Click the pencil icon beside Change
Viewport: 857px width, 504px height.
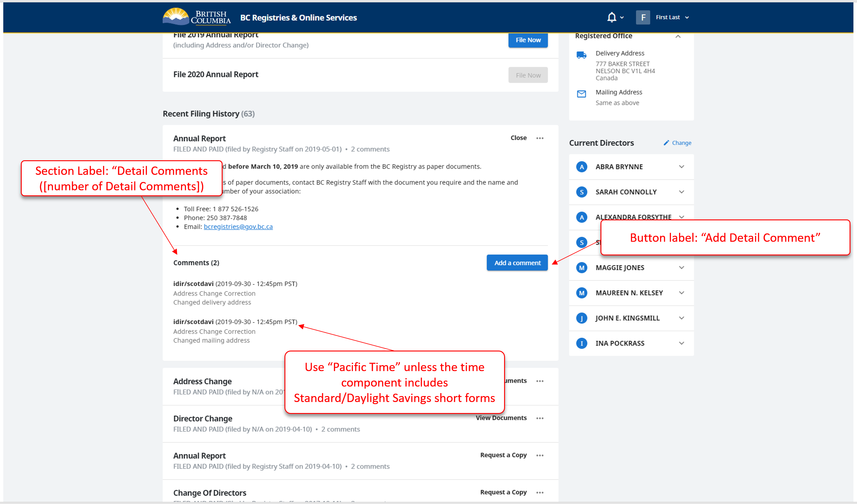[x=666, y=143]
